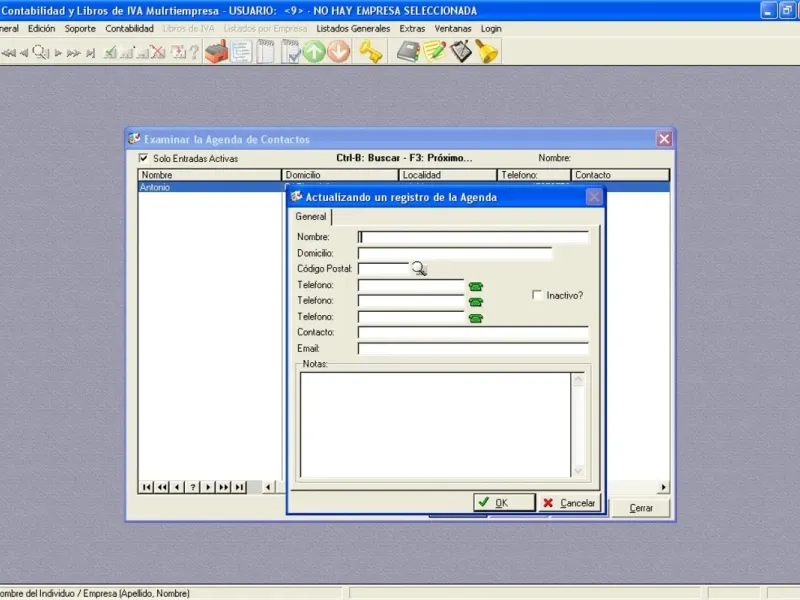Go to last record in agenda navigator
This screenshot has height=600, width=800.
[239, 487]
